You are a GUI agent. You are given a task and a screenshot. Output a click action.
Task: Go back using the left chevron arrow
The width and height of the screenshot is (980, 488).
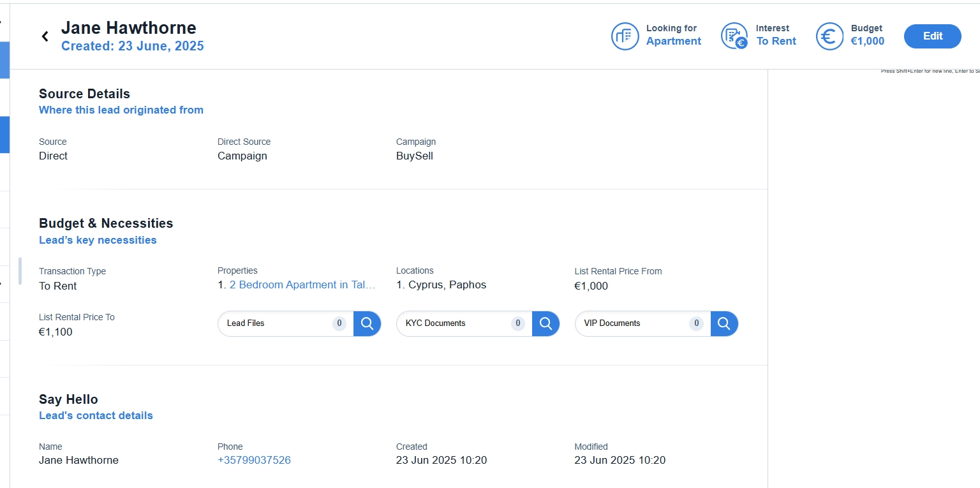pos(45,36)
